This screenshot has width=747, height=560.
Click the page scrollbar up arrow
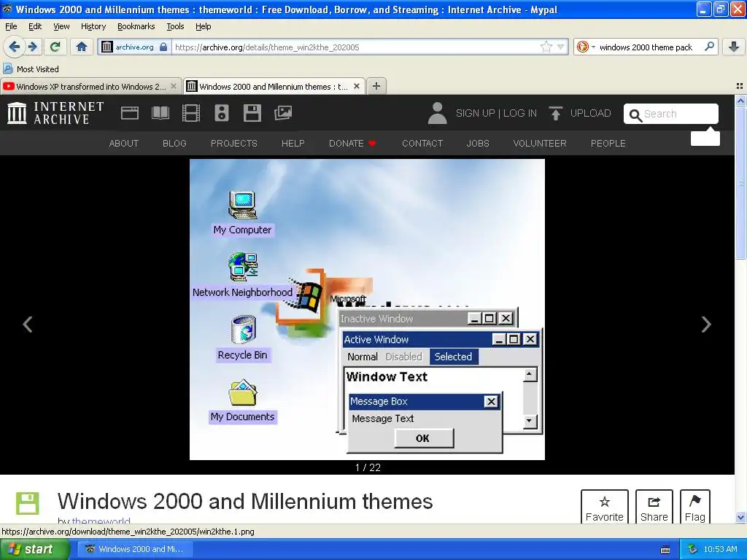point(740,101)
